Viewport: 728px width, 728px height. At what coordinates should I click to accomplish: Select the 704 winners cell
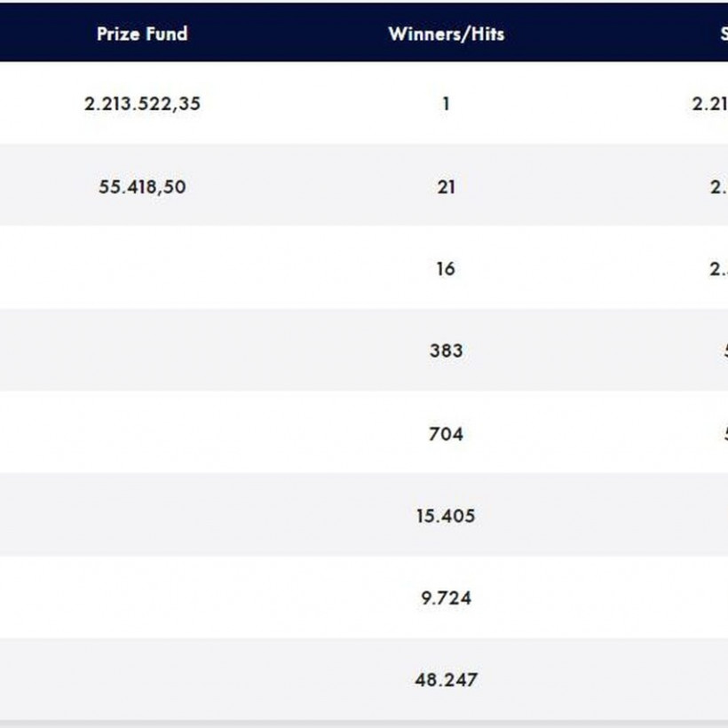tap(446, 433)
